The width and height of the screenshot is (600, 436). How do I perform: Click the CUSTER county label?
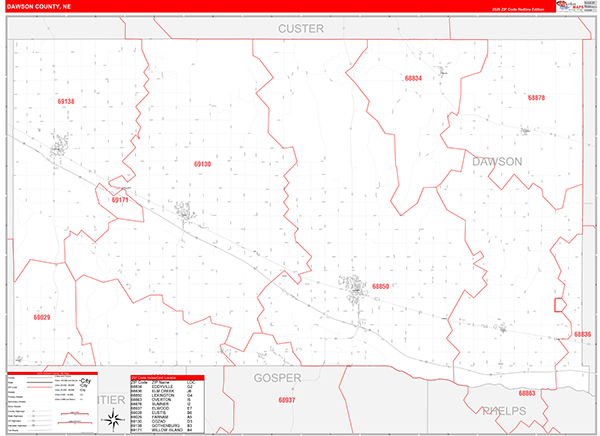301,29
